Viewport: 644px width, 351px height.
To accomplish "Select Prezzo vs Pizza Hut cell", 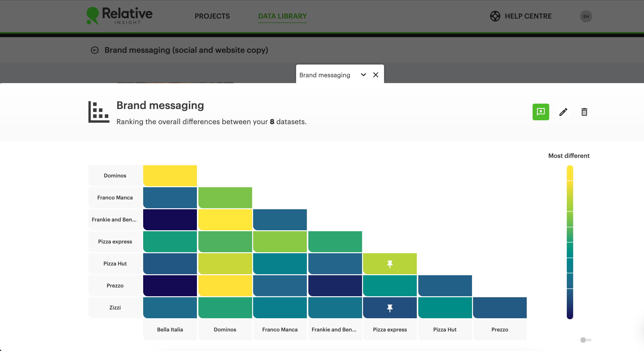I will coord(445,286).
